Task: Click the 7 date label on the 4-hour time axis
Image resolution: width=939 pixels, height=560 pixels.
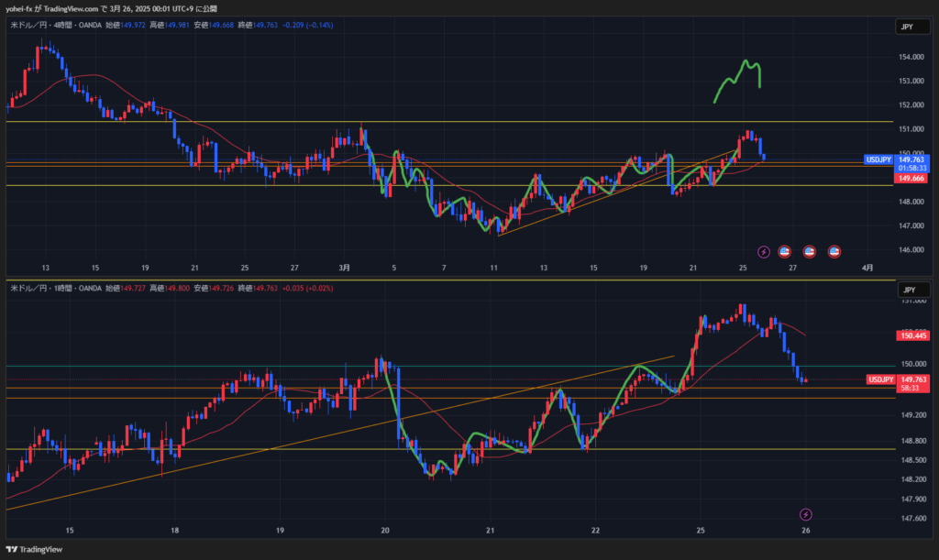Action: [x=444, y=268]
